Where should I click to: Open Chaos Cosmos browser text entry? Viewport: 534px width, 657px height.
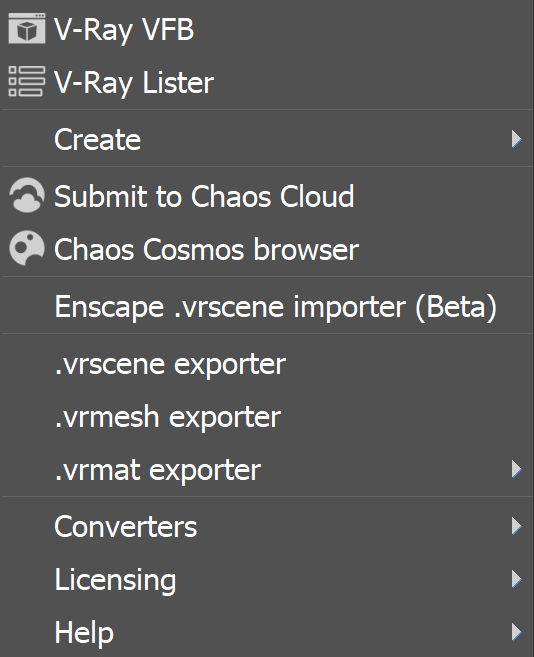tap(206, 249)
